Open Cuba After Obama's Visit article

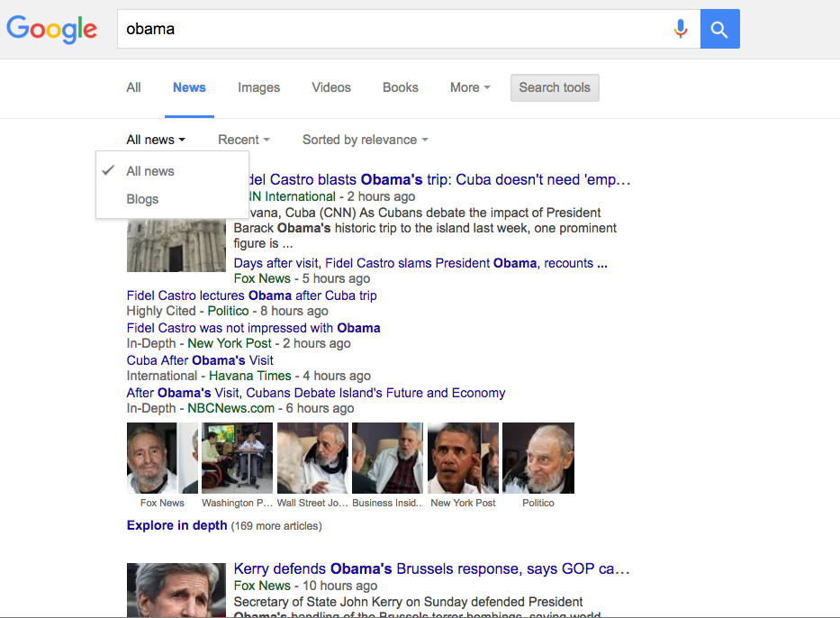(x=200, y=360)
